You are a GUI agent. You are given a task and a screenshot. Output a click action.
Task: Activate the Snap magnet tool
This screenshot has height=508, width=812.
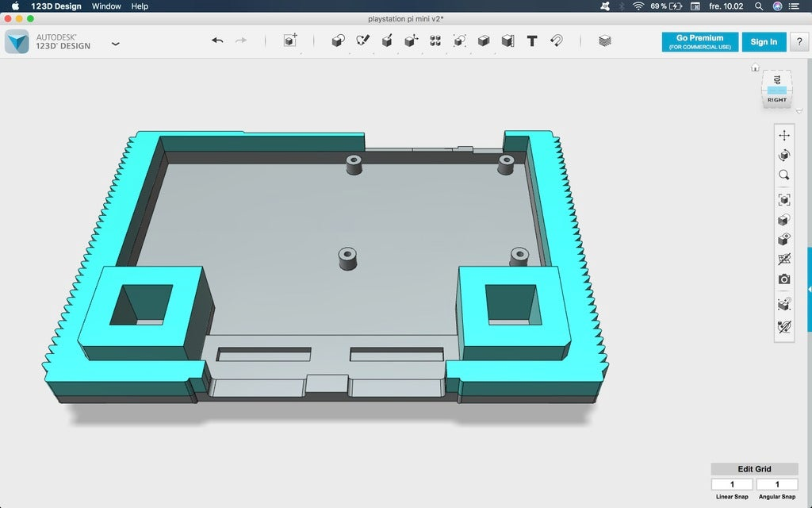[x=556, y=41]
